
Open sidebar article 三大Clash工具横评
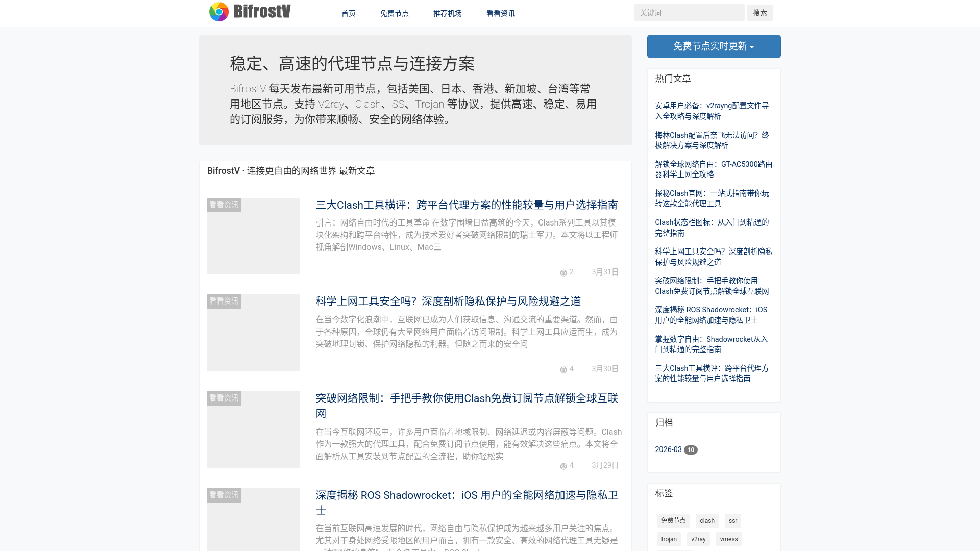(x=712, y=373)
